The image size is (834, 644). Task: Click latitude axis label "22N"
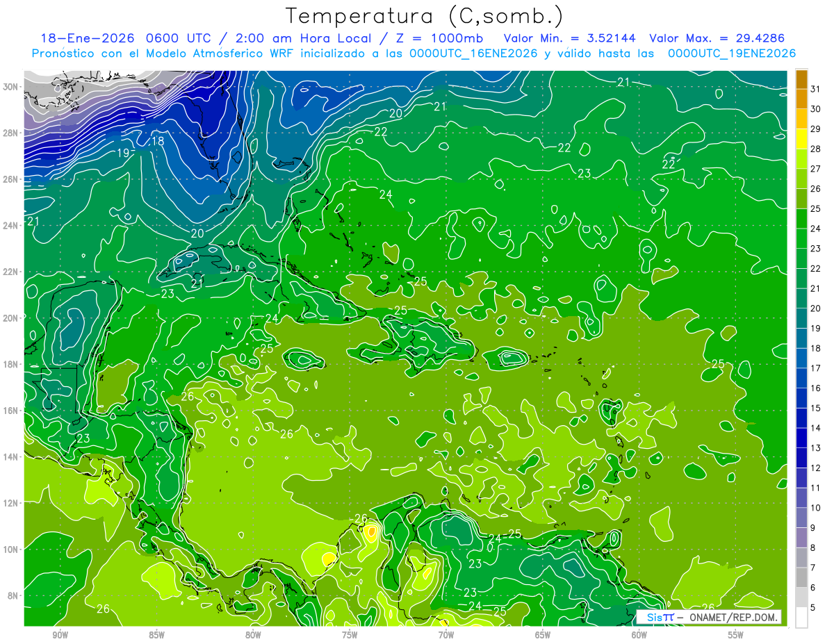12,272
